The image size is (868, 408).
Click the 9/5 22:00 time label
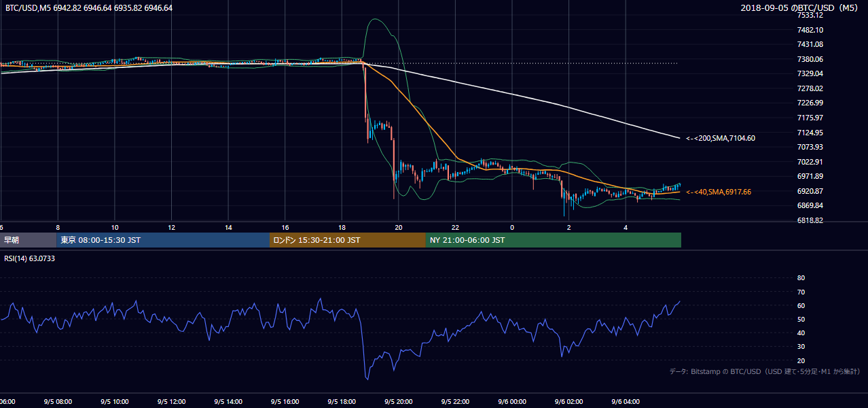point(456,402)
